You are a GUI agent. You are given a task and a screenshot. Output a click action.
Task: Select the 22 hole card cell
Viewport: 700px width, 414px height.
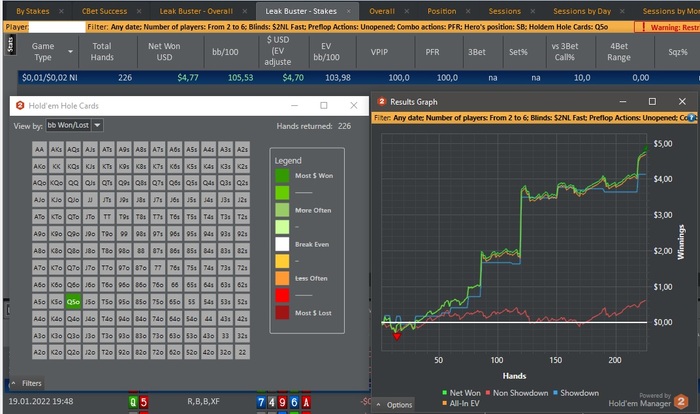point(242,352)
